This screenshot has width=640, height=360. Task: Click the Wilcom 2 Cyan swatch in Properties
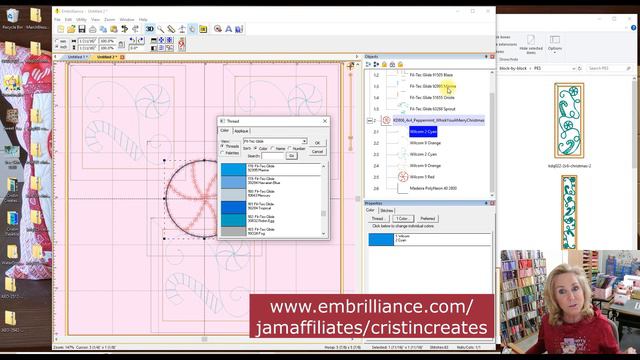click(381, 239)
